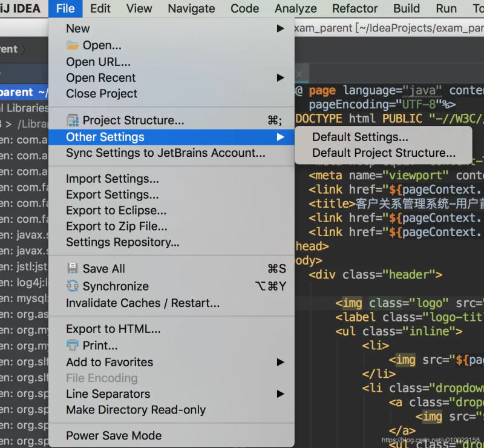The height and width of the screenshot is (448, 484).
Task: Open the Refactor menu
Action: click(x=355, y=8)
